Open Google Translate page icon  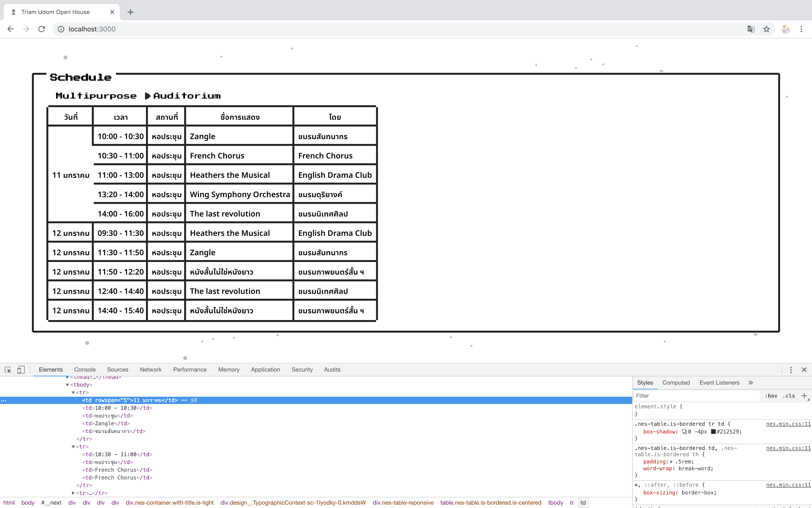tap(751, 29)
